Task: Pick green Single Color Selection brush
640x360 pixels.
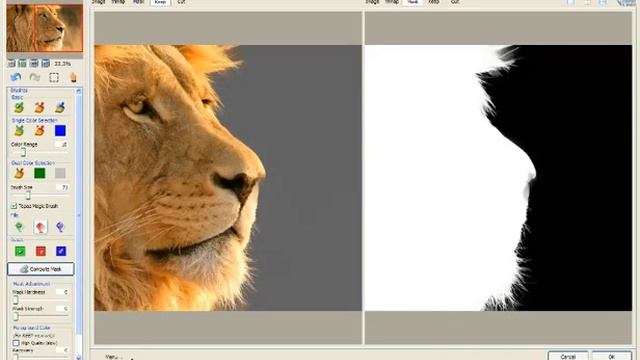Action: (19, 131)
